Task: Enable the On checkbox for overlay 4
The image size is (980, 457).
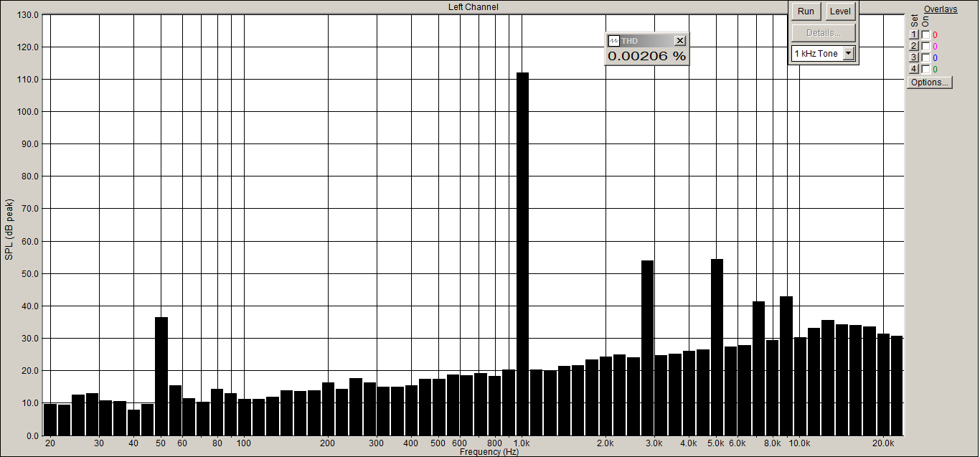Action: [x=925, y=69]
